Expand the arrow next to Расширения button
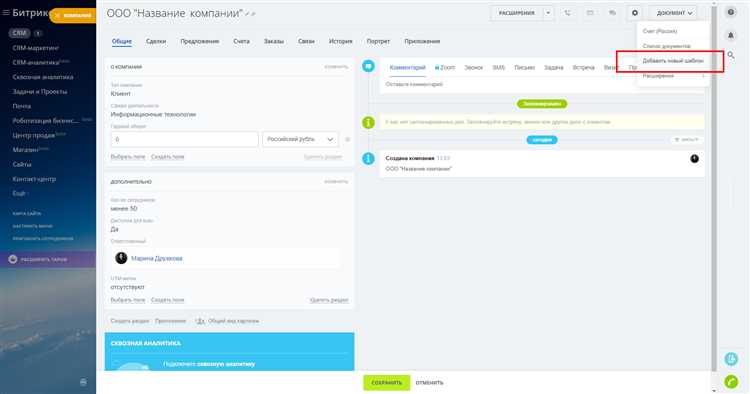This screenshot has height=394, width=750. click(548, 13)
